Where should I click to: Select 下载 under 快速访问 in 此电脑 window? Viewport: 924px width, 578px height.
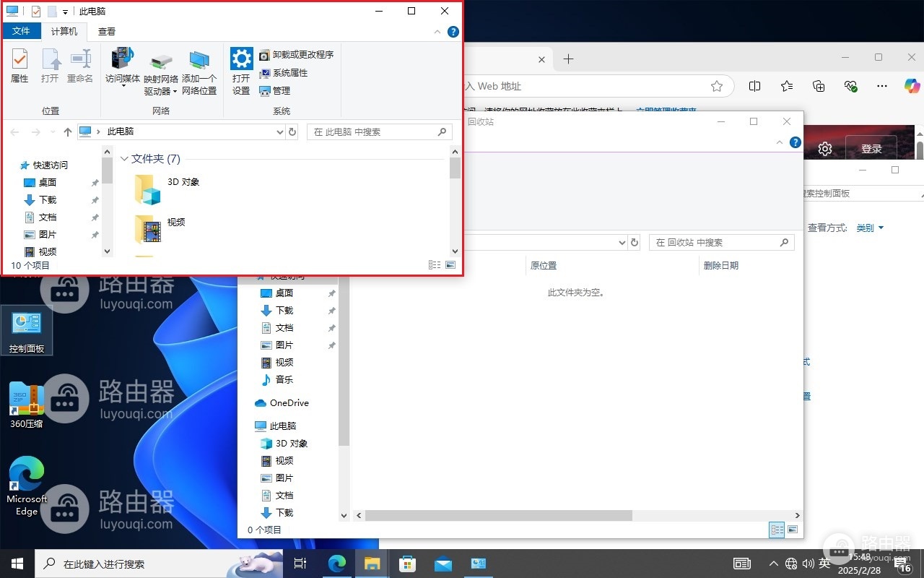point(48,200)
